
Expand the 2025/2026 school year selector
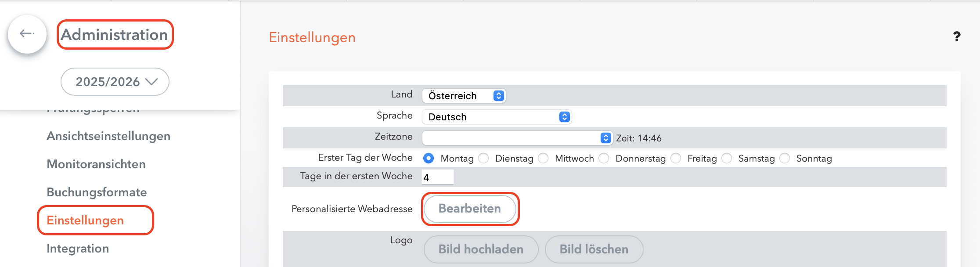(x=115, y=82)
